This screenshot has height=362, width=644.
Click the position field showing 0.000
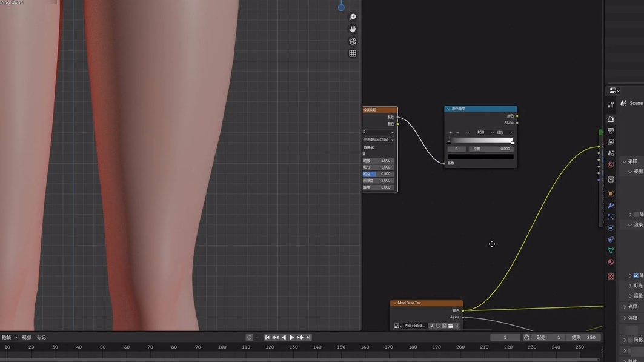pos(491,149)
